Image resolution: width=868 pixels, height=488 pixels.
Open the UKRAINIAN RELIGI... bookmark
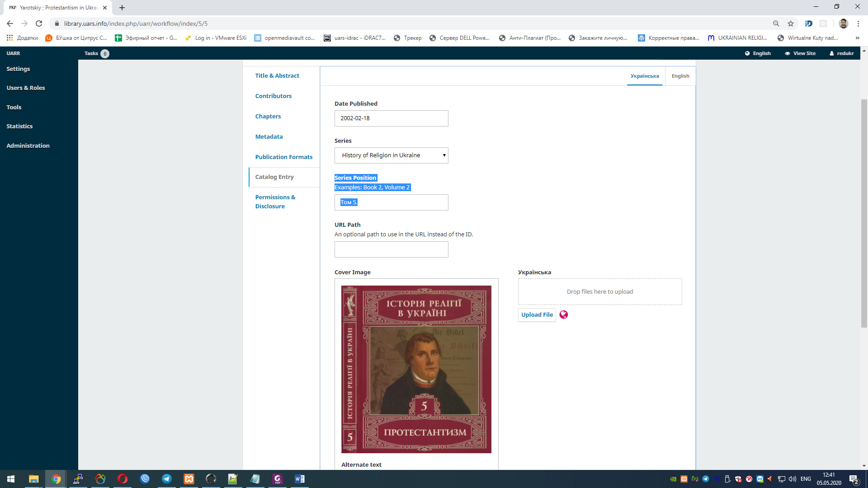(x=737, y=38)
